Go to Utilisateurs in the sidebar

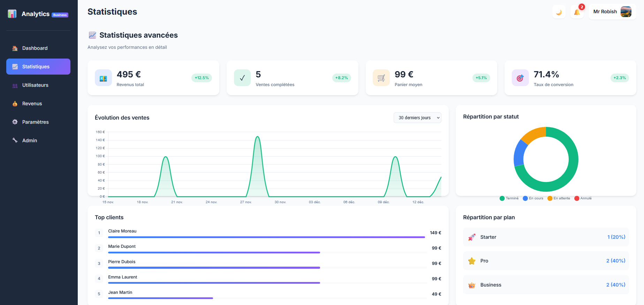pyautogui.click(x=35, y=85)
